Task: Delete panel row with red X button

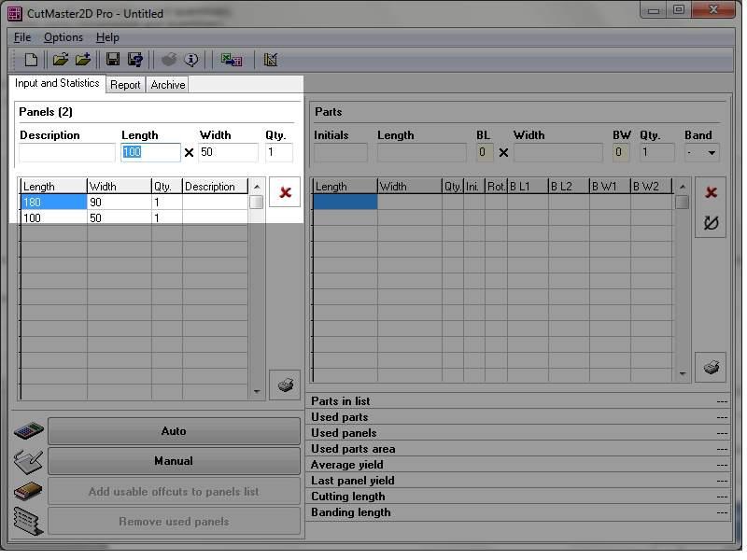Action: tap(285, 192)
